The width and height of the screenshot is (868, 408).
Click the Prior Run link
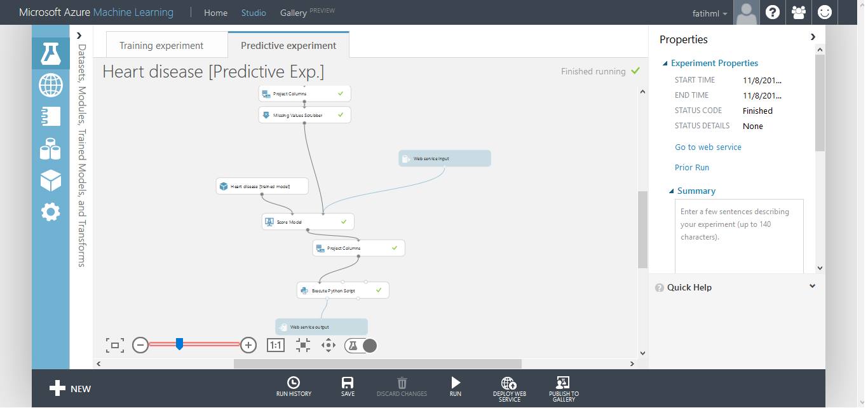click(x=692, y=167)
